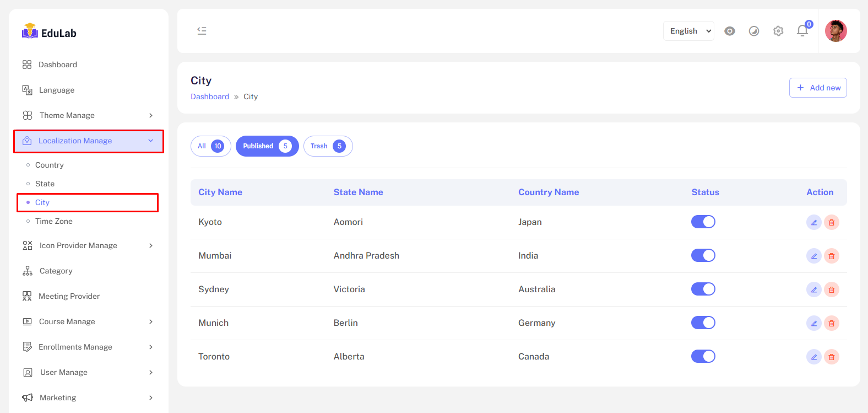Click the Add new button

coord(817,88)
